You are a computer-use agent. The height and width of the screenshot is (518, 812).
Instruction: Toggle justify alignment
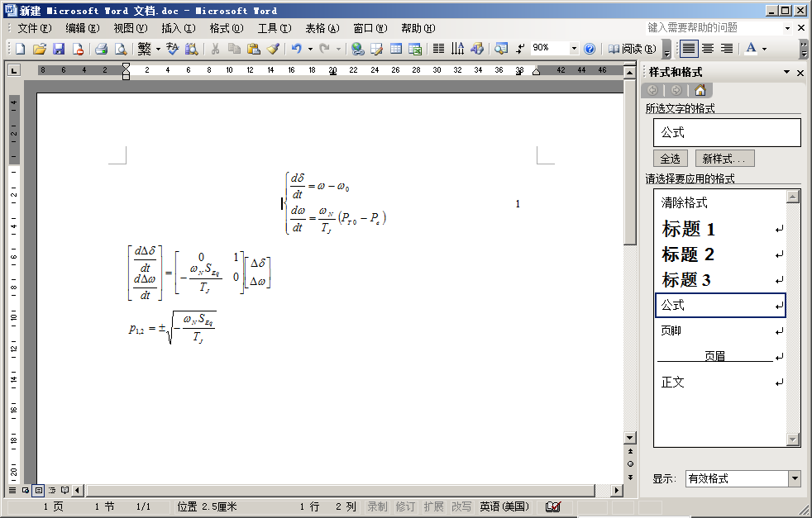[688, 49]
